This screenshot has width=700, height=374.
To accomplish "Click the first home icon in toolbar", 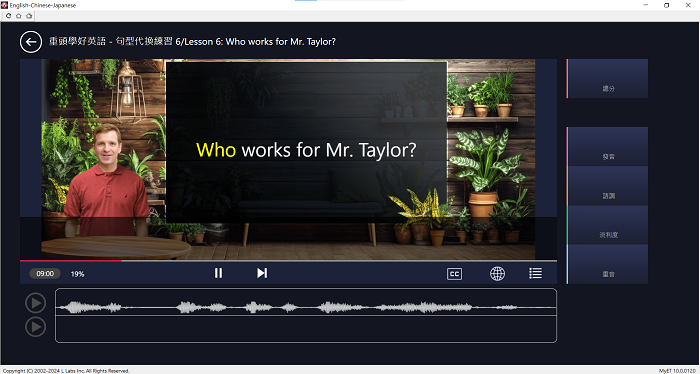I will [x=19, y=16].
